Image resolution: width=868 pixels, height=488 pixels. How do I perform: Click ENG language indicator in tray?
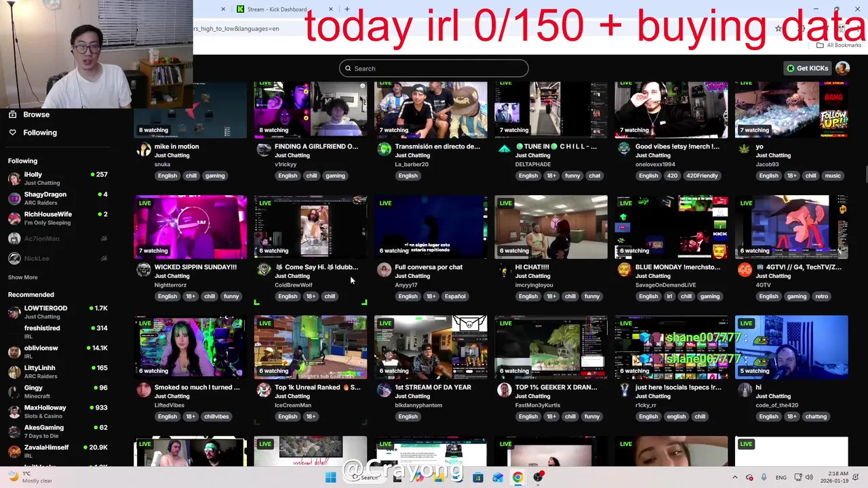pyautogui.click(x=781, y=478)
